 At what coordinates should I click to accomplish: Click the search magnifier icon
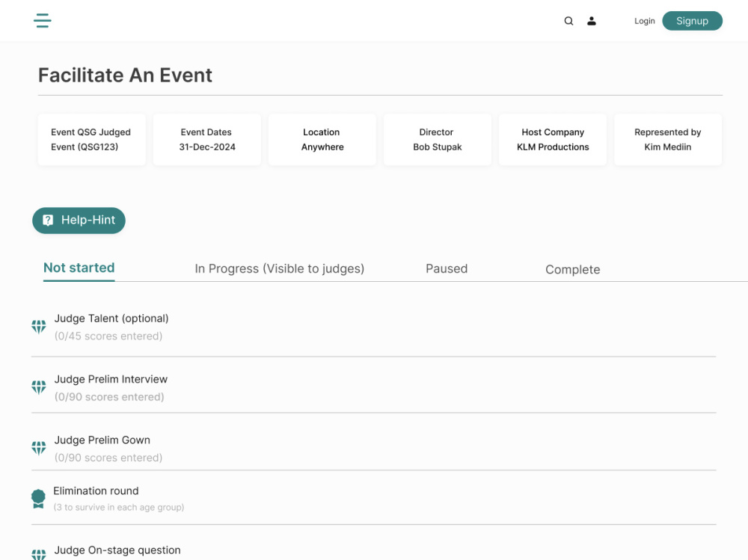[568, 21]
